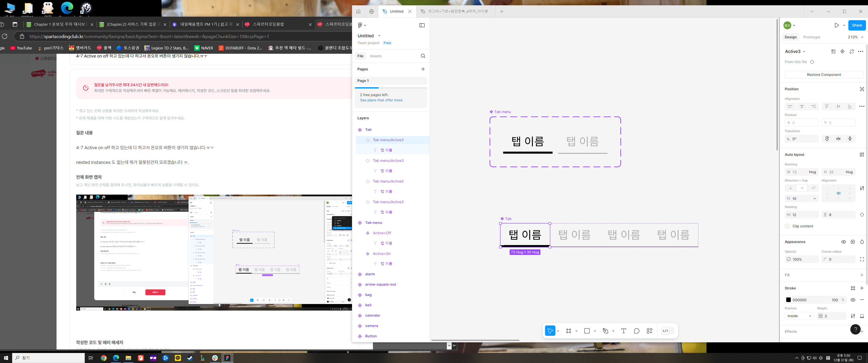
Task: Select the Comment tool
Action: click(637, 331)
